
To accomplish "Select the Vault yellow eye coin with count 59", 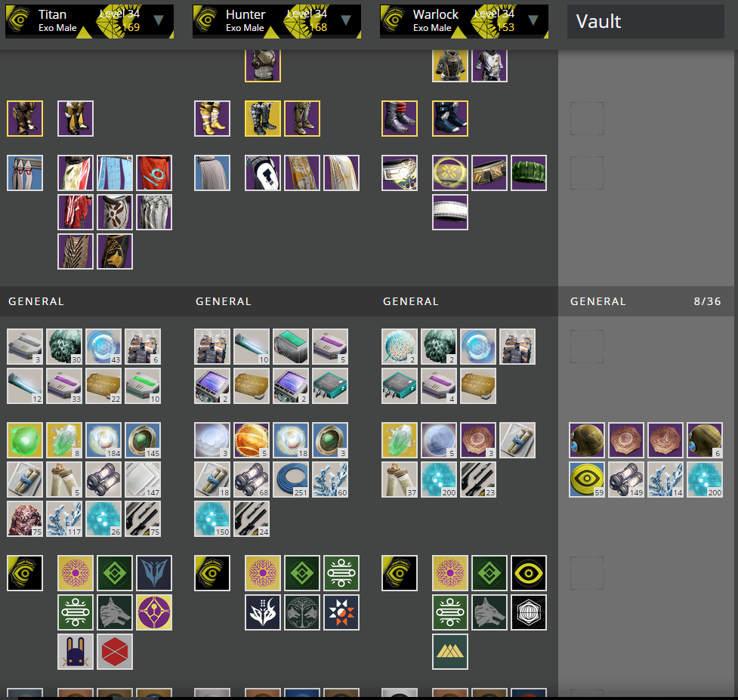I will coord(587,480).
